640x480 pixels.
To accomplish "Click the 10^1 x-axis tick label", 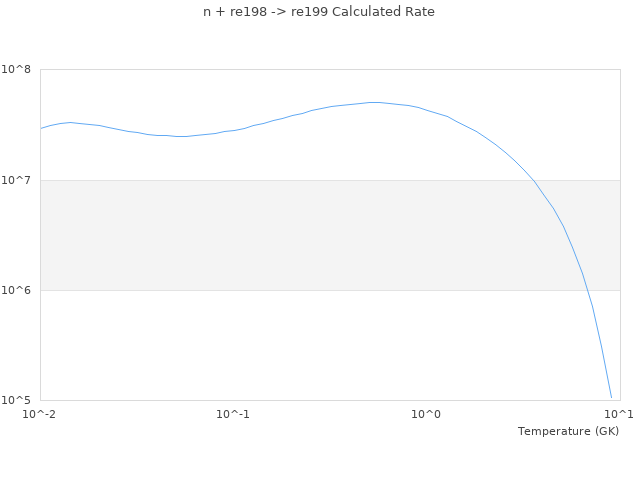I will point(618,414).
